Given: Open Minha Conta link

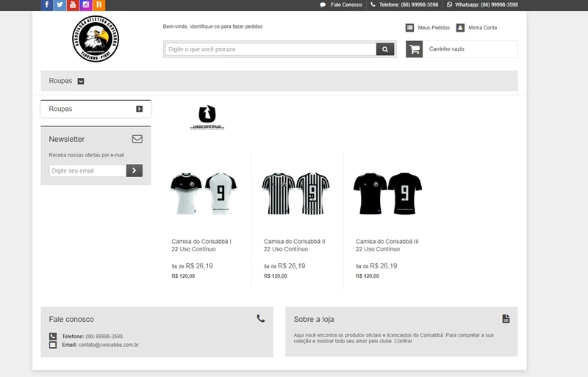Looking at the screenshot, I should [482, 28].
